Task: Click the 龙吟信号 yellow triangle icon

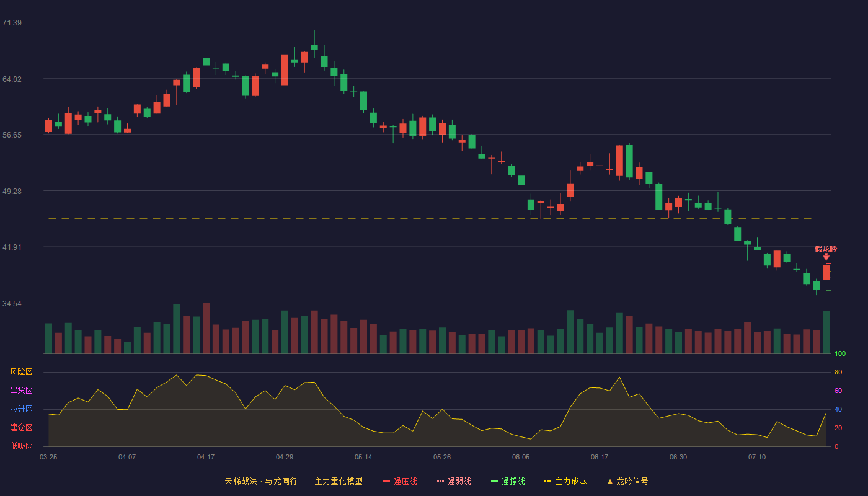Action: (x=610, y=481)
